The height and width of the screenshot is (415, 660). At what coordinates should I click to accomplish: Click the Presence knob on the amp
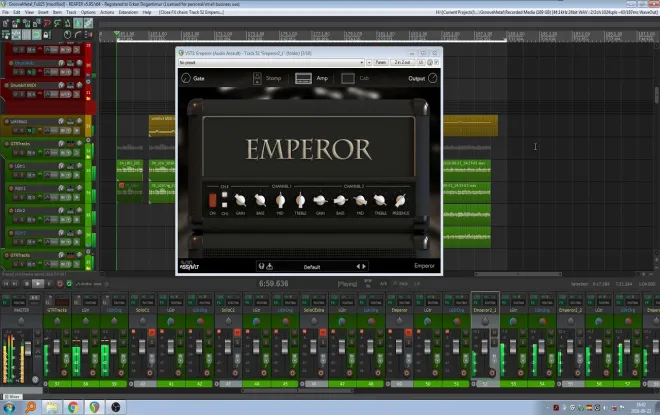(x=400, y=200)
